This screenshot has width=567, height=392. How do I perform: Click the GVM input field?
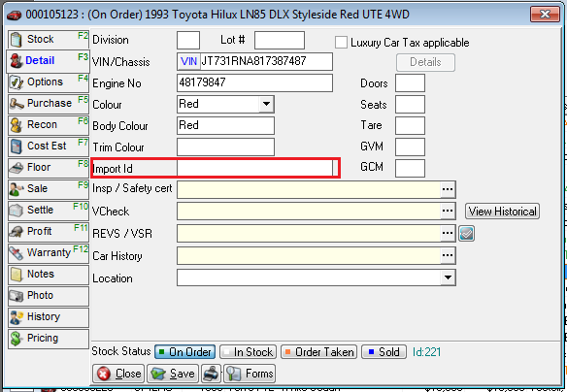(x=410, y=147)
